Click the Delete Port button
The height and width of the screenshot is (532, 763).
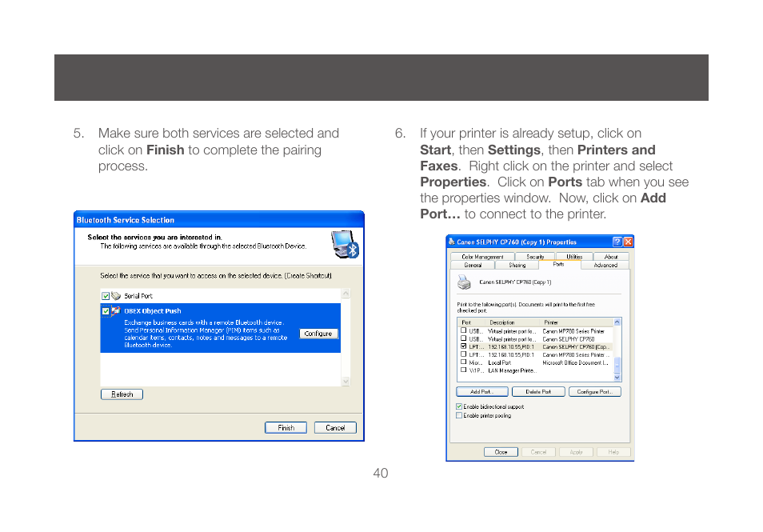pos(538,392)
